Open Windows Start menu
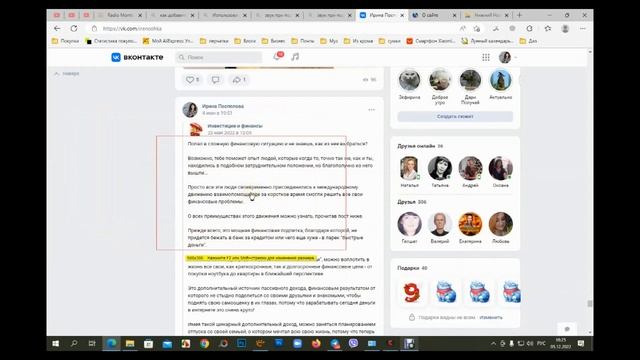 (x=56, y=344)
